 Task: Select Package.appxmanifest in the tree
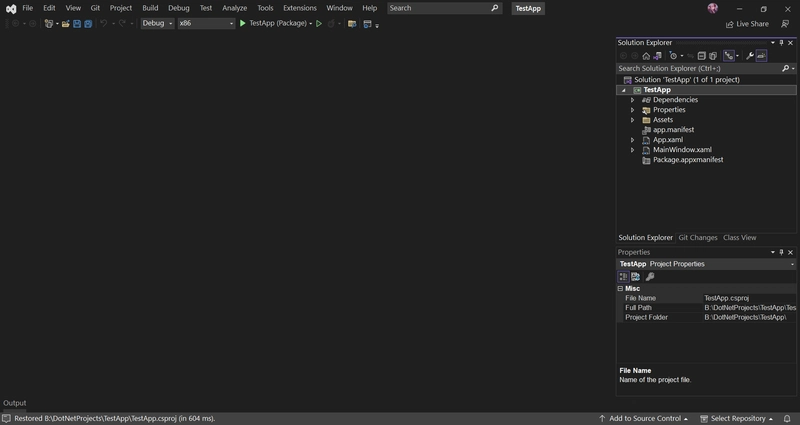(688, 160)
